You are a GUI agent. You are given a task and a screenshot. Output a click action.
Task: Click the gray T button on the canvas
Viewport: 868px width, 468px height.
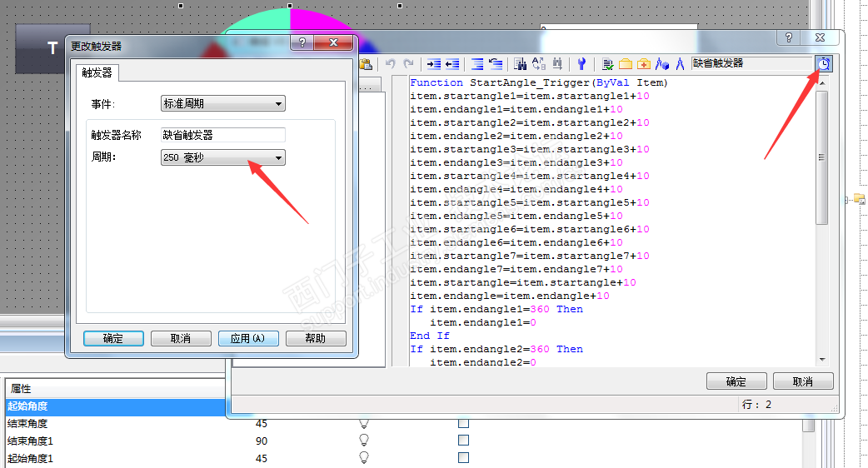(x=52, y=48)
